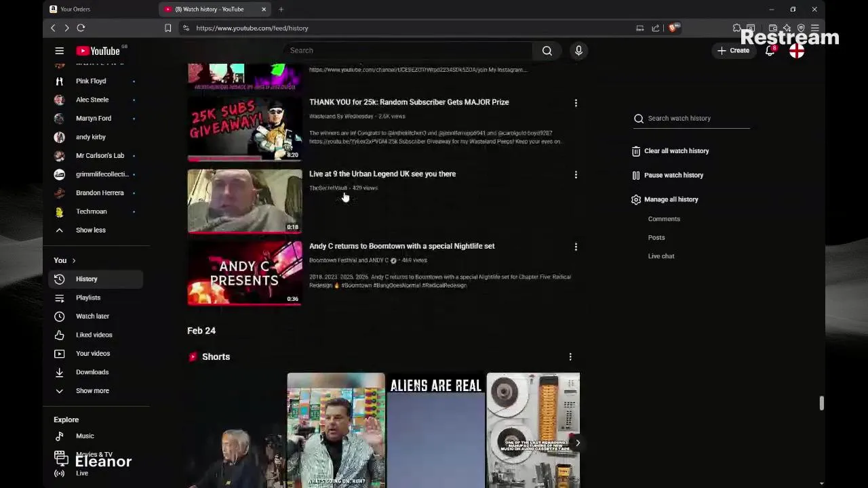The width and height of the screenshot is (868, 488).
Task: Open the notifications bell
Action: [770, 51]
